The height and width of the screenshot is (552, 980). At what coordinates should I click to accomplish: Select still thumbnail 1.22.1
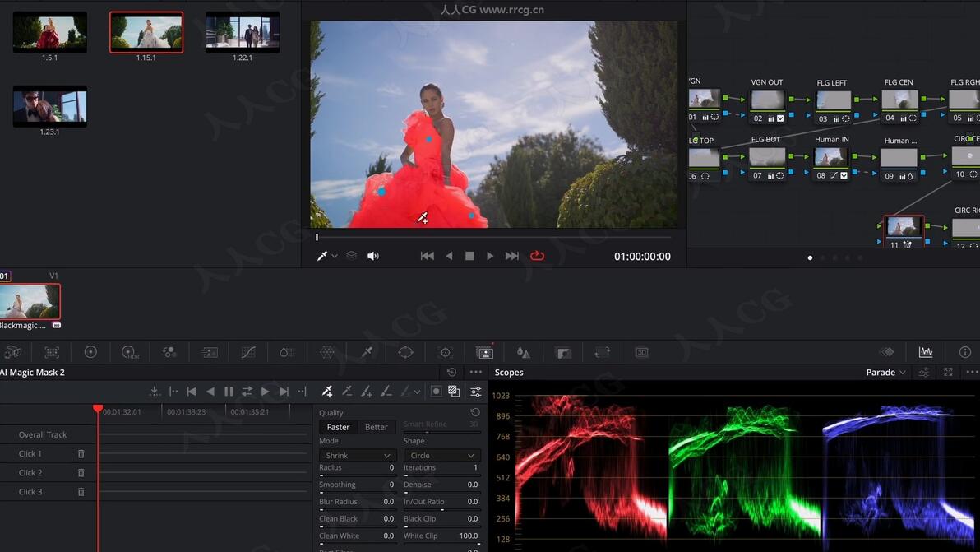pyautogui.click(x=243, y=32)
